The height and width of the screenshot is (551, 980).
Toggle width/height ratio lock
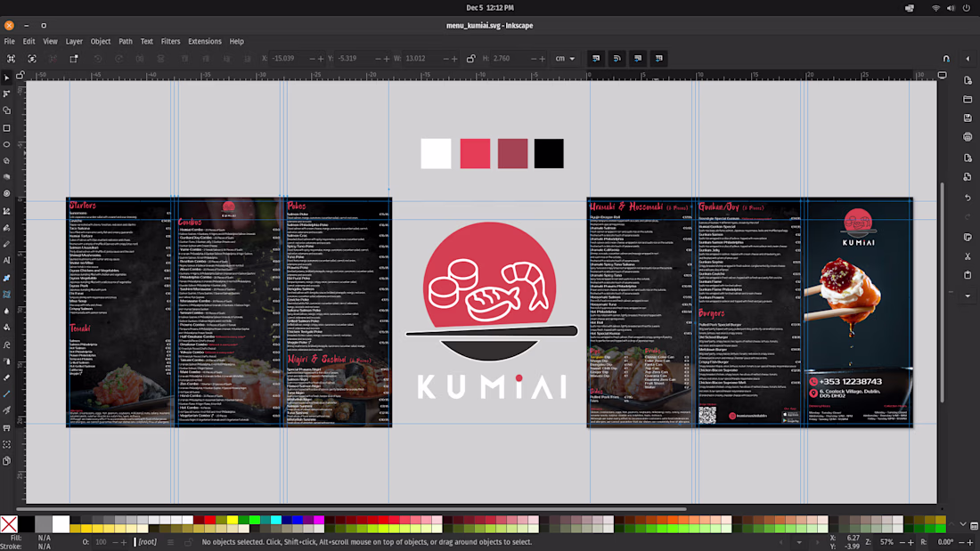[470, 58]
